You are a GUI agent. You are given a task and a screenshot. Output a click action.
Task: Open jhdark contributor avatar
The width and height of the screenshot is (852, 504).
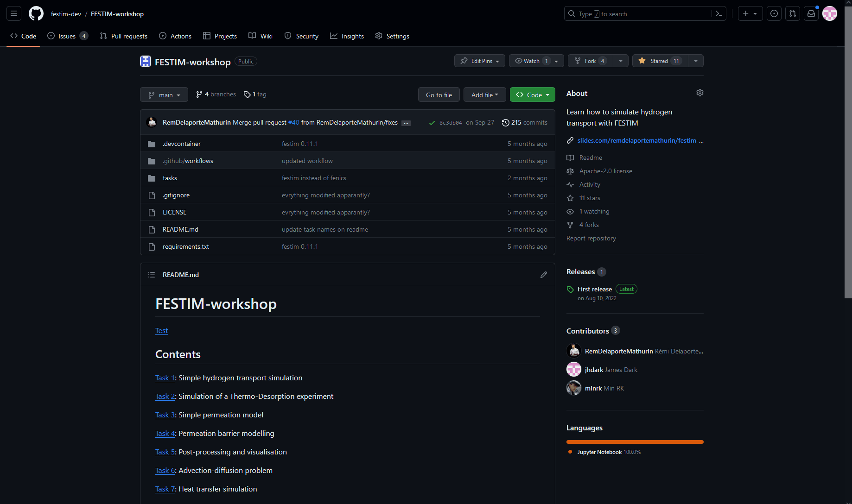click(574, 369)
